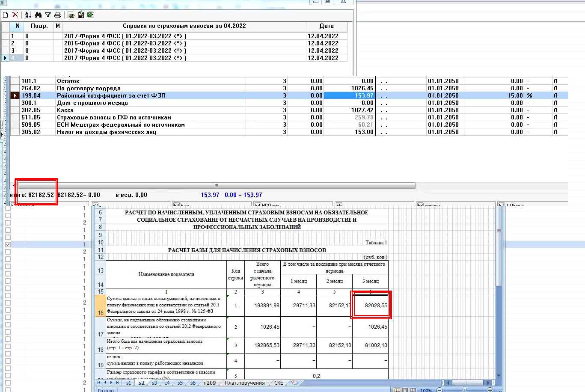
Task: Open the s1 sheet tab
Action: pyautogui.click(x=128, y=383)
